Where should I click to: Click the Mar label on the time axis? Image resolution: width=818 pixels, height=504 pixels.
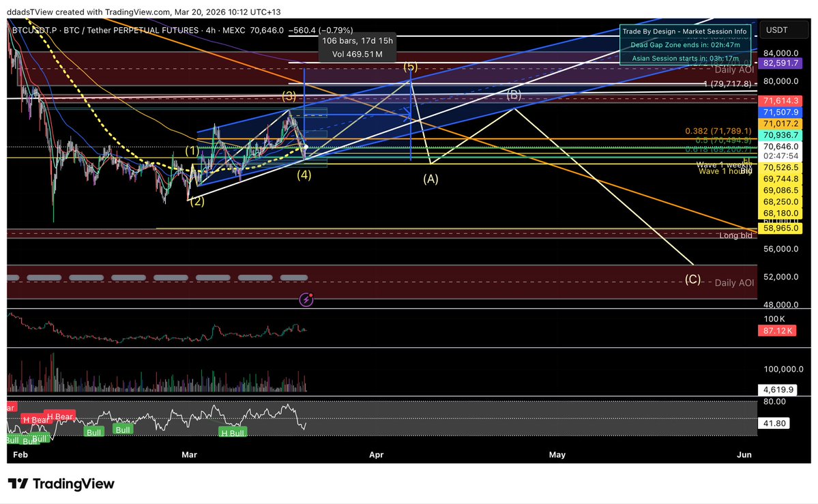click(x=190, y=455)
